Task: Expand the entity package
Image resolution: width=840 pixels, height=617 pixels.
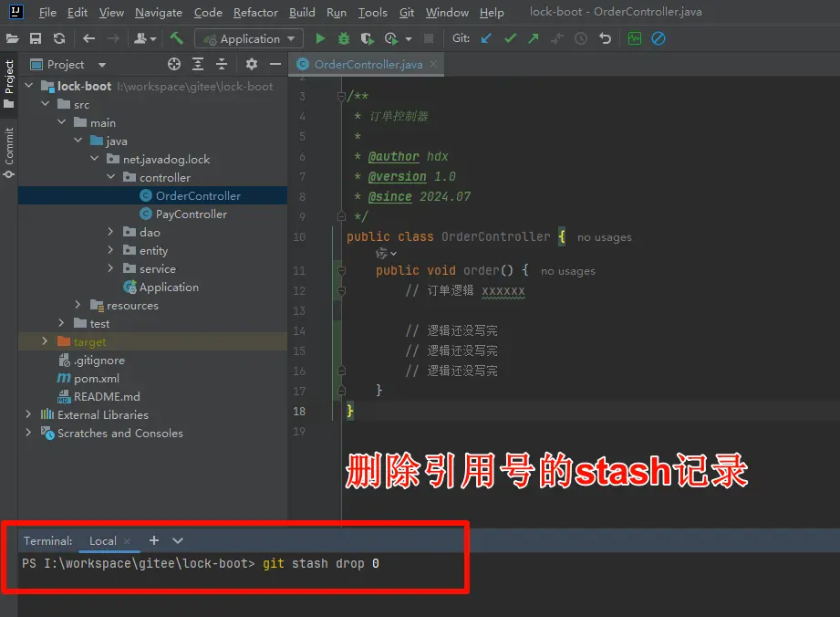Action: coord(111,250)
